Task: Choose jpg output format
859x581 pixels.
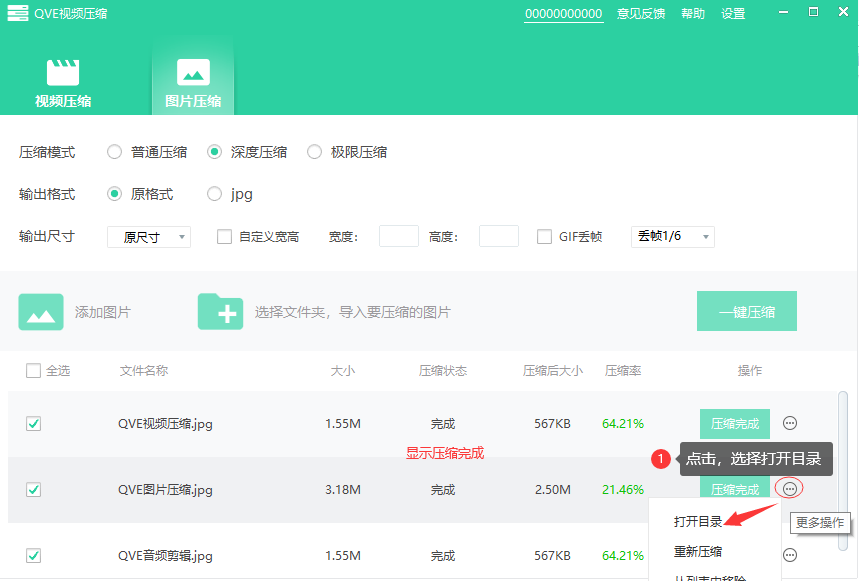Action: (214, 194)
